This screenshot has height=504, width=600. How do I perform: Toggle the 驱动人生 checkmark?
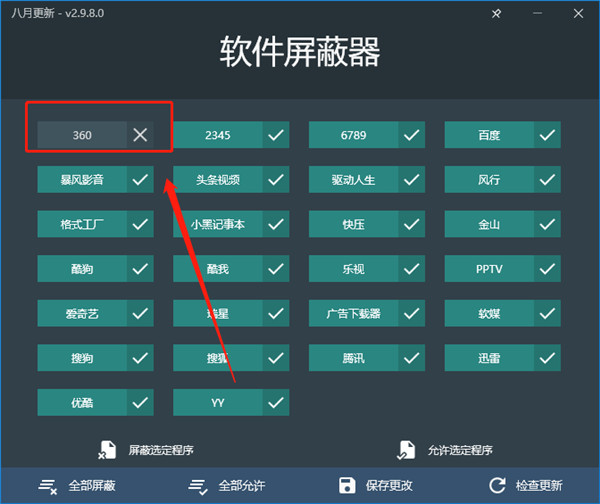411,179
